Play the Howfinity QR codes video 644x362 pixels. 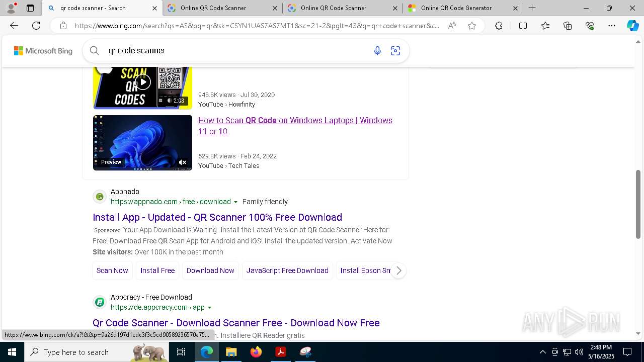143,82
